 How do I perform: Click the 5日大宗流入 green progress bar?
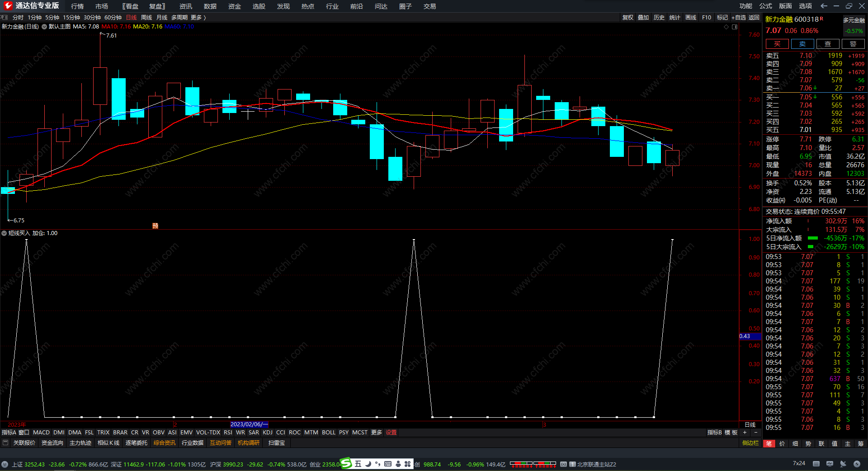click(811, 247)
